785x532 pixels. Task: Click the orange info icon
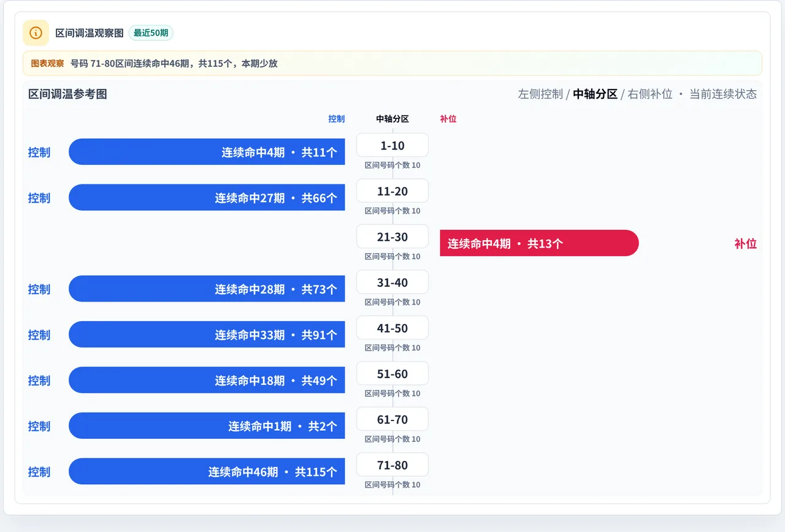tap(36, 32)
